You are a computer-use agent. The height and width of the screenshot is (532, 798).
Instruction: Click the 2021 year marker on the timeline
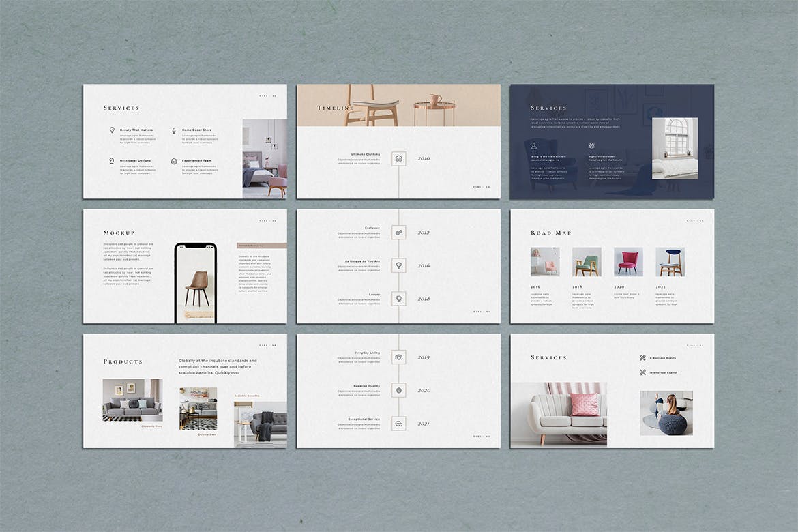tap(424, 424)
